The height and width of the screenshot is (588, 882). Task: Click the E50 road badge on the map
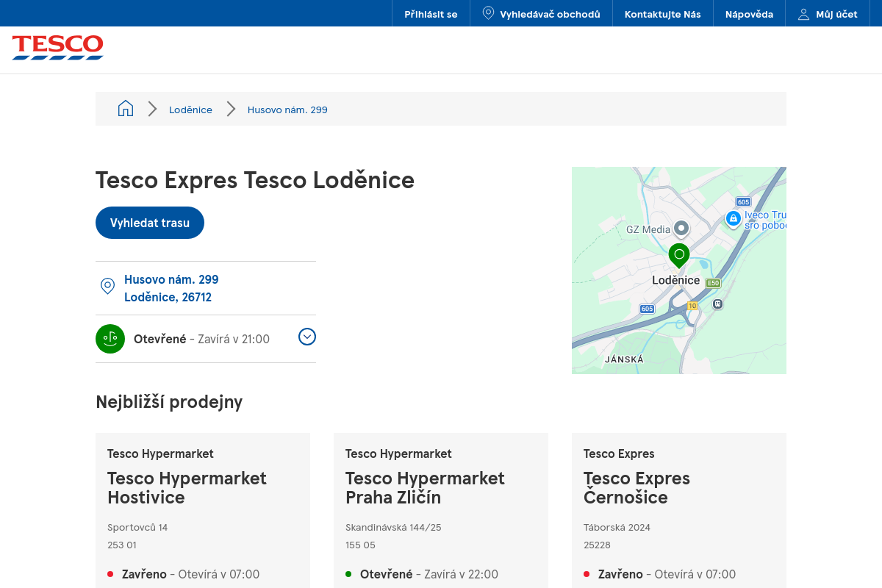[712, 282]
